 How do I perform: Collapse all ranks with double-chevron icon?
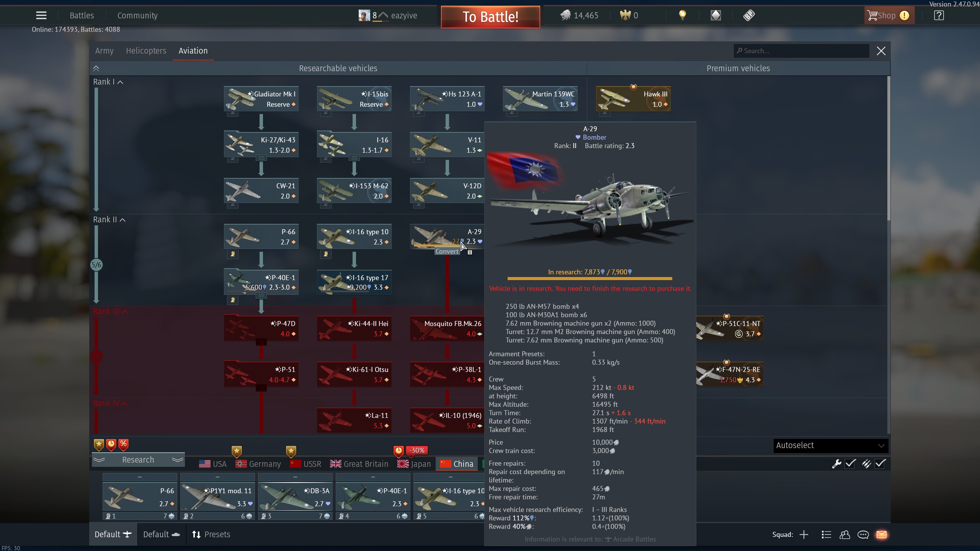96,68
